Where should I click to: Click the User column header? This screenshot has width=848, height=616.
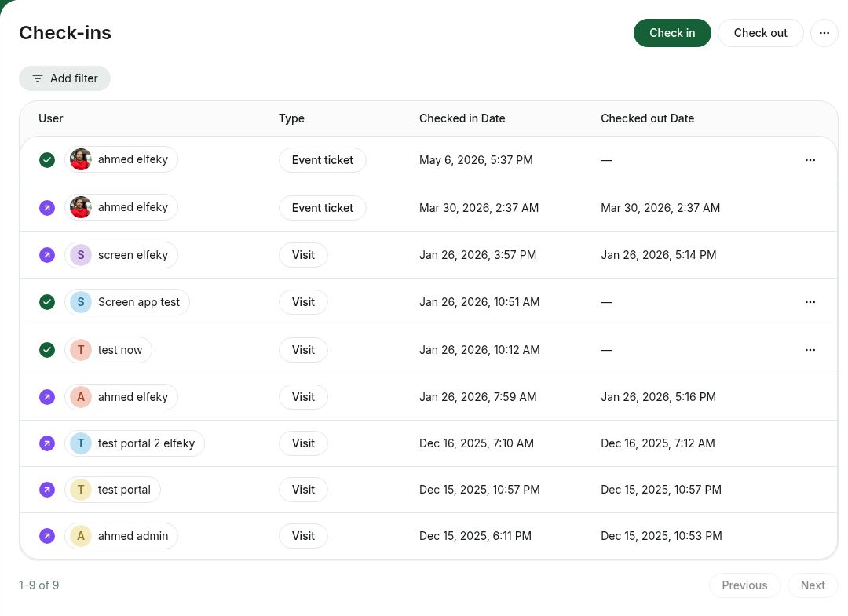point(51,118)
